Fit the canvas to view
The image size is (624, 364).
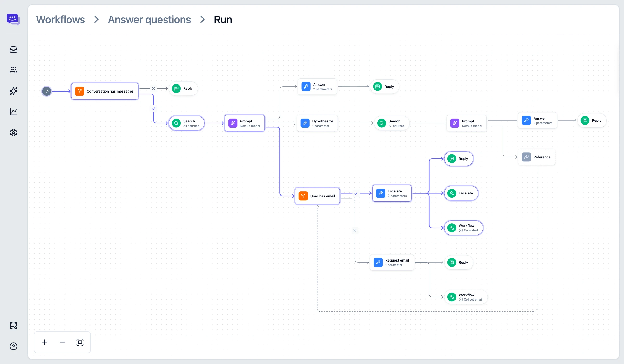coord(80,342)
